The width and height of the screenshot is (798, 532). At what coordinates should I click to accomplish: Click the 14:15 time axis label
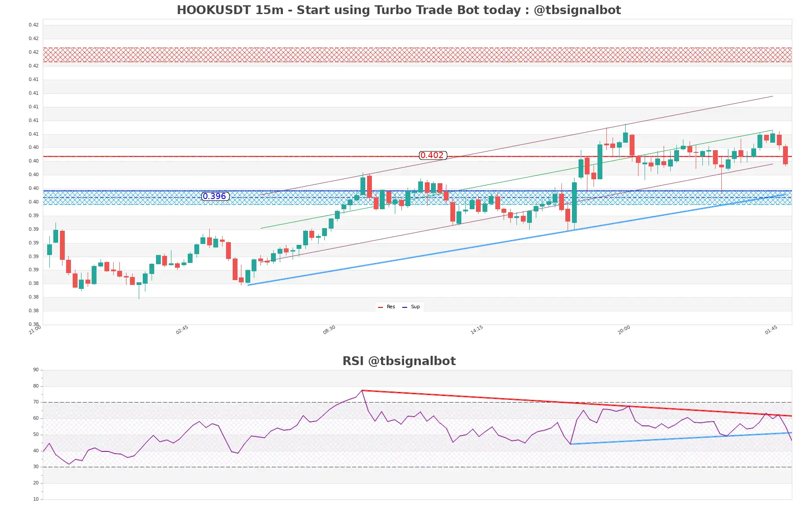click(x=477, y=330)
